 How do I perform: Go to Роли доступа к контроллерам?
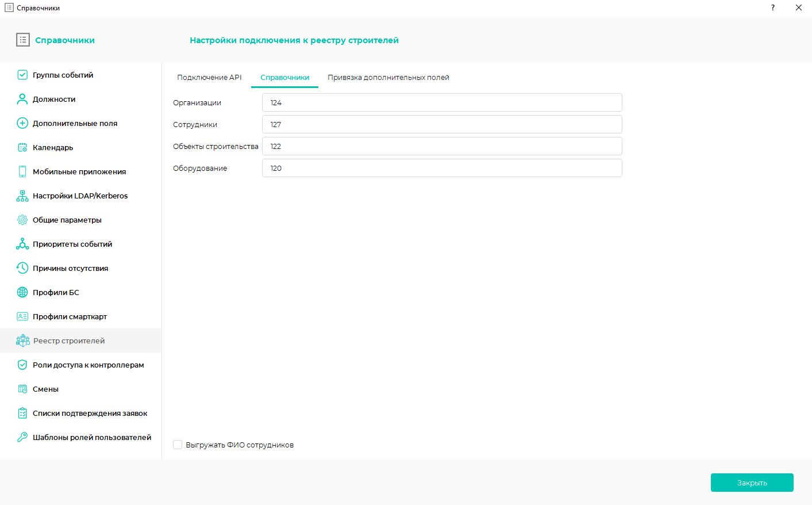[x=88, y=365]
